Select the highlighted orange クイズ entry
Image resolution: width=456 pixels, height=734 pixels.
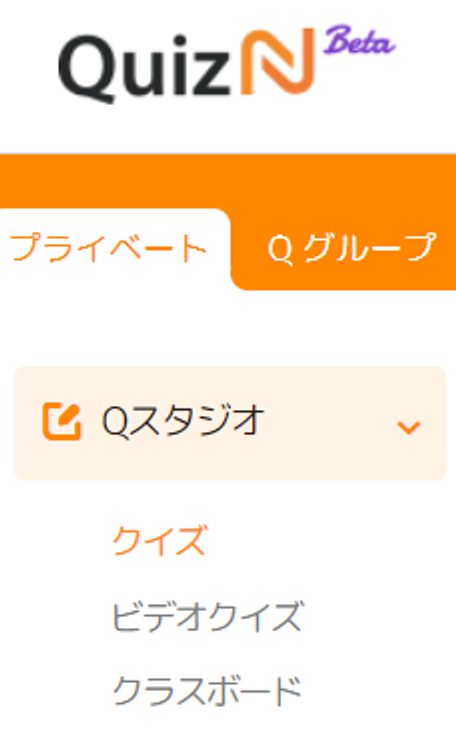pyautogui.click(x=159, y=540)
